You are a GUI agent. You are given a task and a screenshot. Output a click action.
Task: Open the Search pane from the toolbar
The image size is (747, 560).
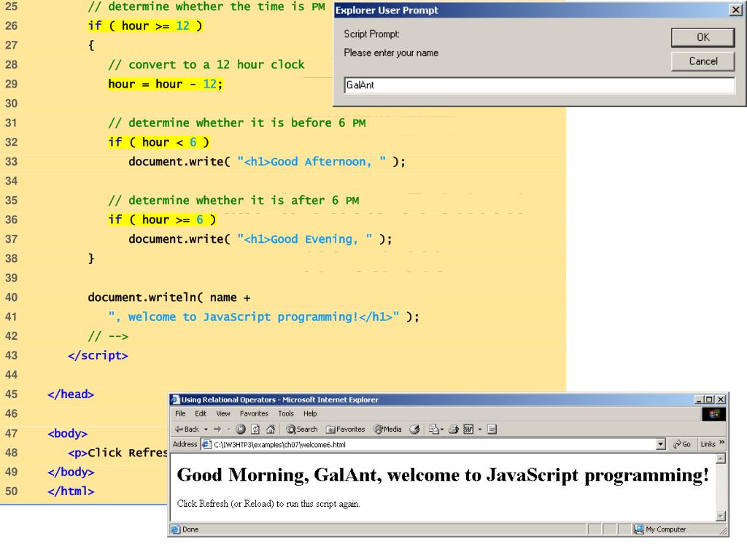[x=301, y=429]
